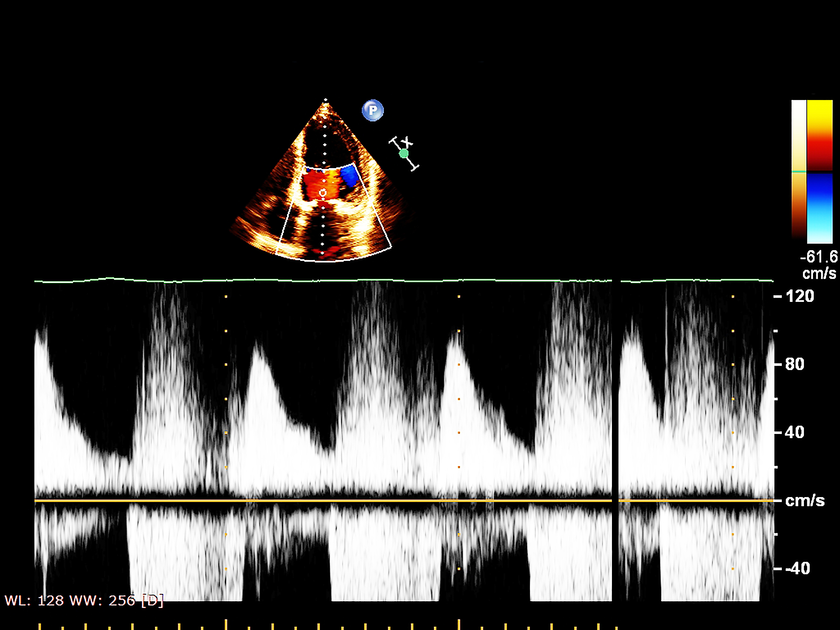This screenshot has height=630, width=840.
Task: Click the WL: 128 WW: 256 text
Action: (84, 600)
